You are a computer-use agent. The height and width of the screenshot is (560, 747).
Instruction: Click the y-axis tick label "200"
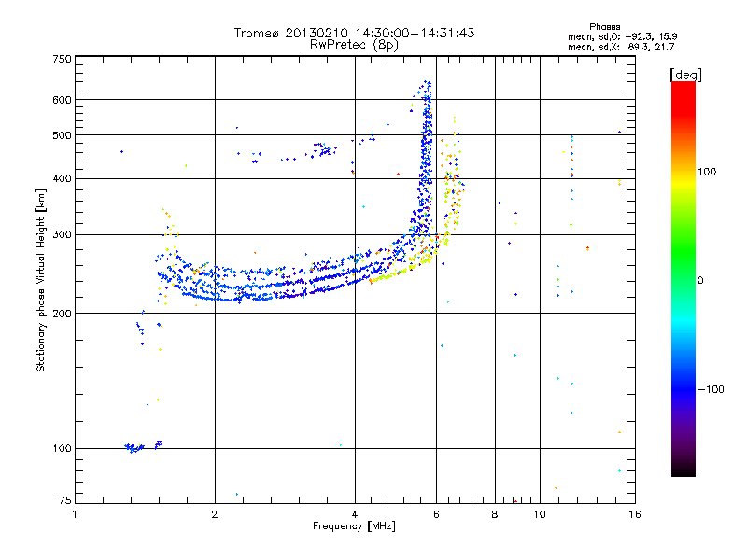(62, 314)
